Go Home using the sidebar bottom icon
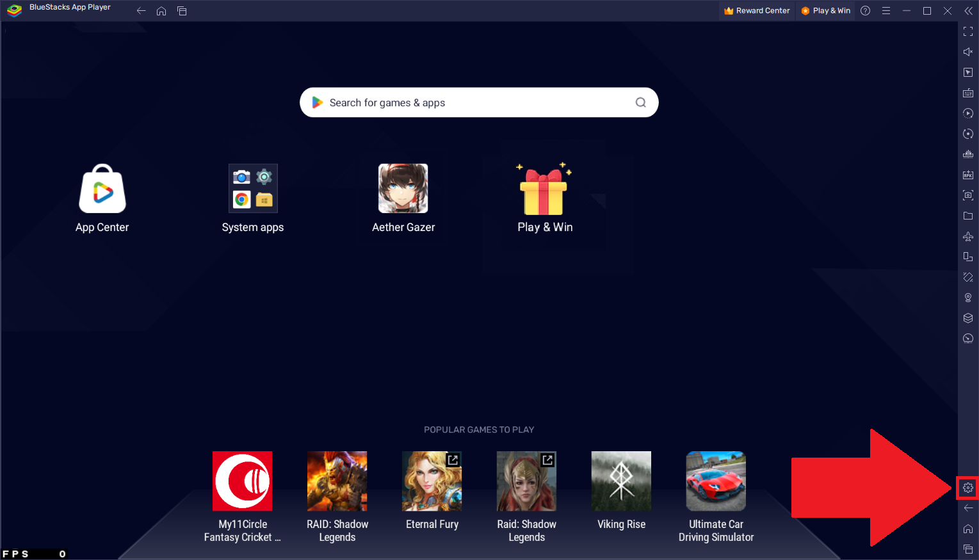This screenshot has width=979, height=560. click(x=968, y=529)
